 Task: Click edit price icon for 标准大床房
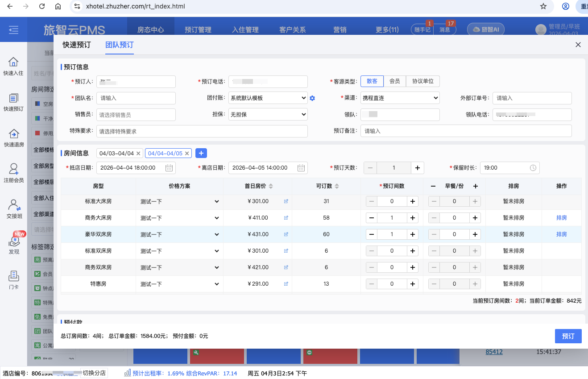286,201
